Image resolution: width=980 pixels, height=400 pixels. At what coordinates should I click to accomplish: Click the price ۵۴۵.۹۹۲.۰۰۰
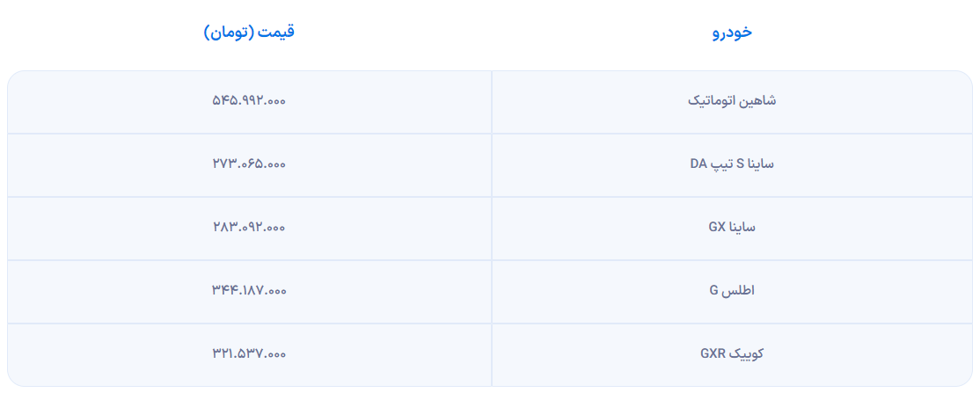(x=249, y=101)
